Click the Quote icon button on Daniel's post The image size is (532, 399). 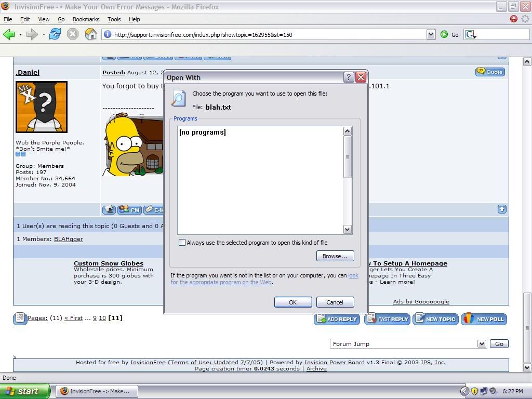490,72
